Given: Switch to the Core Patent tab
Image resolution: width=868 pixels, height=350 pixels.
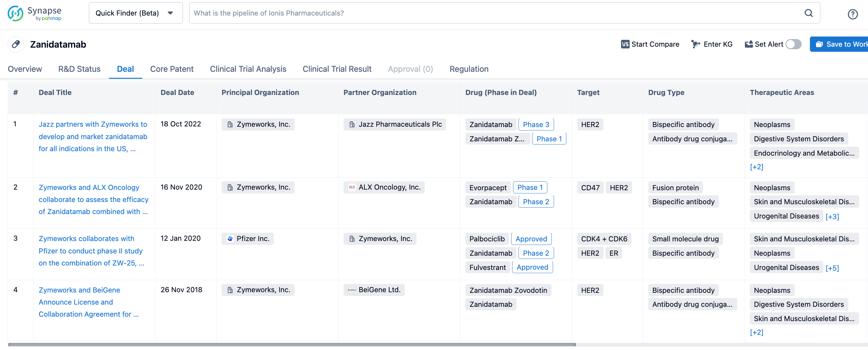Looking at the screenshot, I should (x=171, y=69).
